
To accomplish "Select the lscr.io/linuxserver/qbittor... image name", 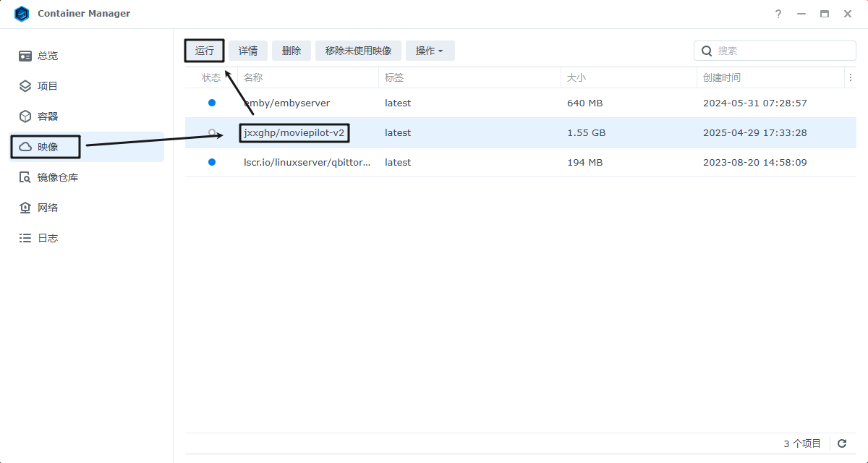I will pos(307,162).
